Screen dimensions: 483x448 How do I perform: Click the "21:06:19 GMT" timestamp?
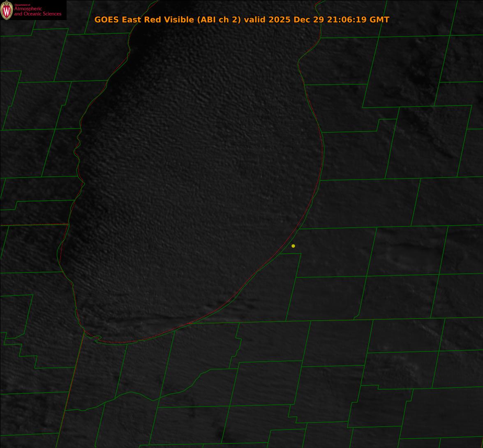[x=358, y=19]
